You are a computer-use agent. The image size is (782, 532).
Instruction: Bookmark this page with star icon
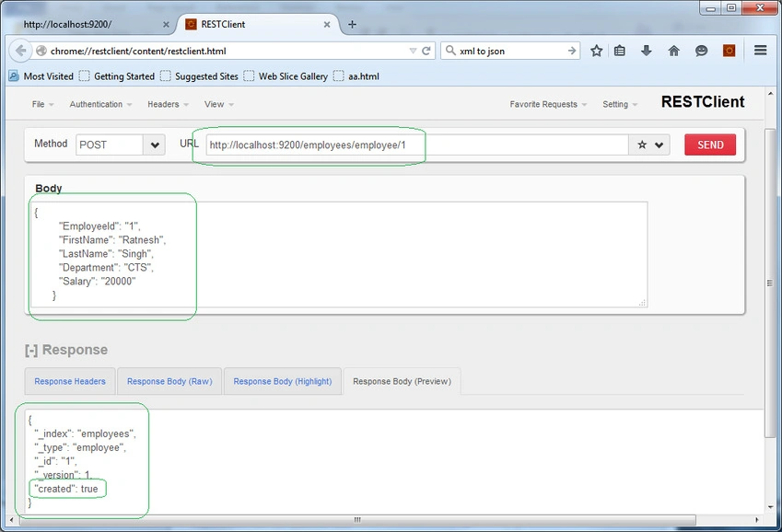(x=597, y=51)
